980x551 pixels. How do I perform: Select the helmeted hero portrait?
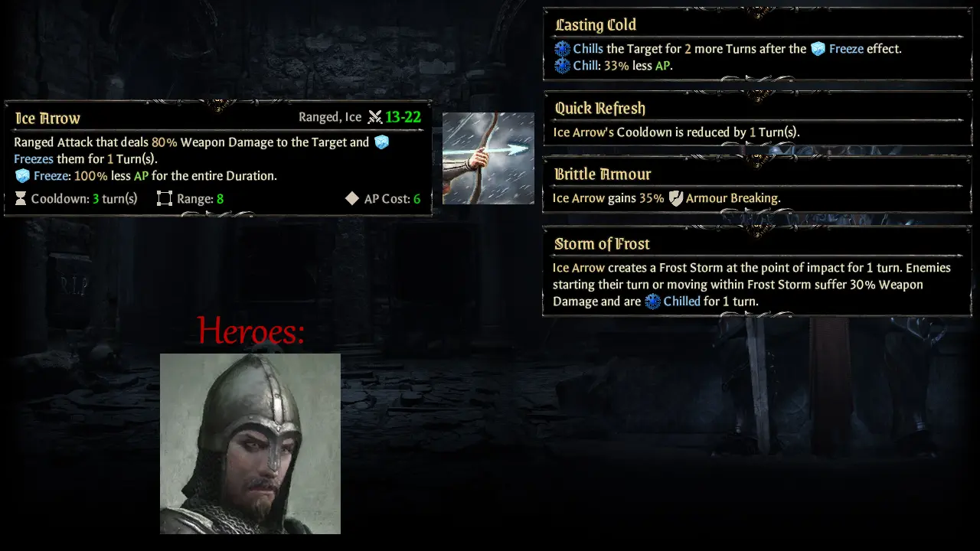click(x=250, y=444)
